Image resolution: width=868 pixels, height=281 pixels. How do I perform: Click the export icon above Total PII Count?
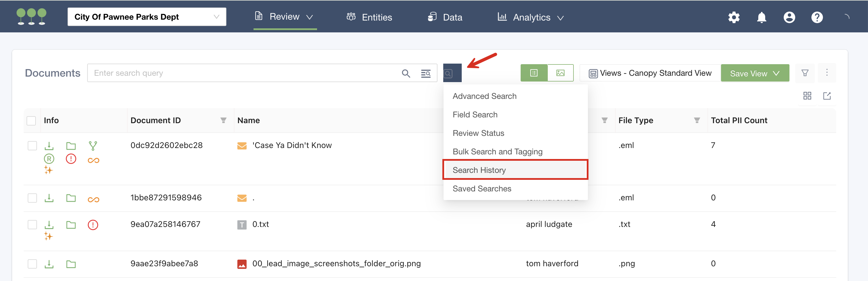pyautogui.click(x=826, y=96)
